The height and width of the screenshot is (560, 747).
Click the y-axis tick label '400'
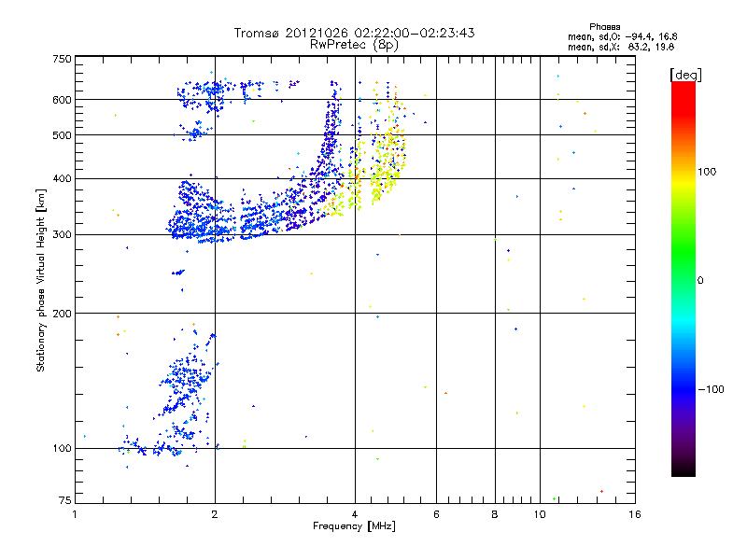[62, 178]
